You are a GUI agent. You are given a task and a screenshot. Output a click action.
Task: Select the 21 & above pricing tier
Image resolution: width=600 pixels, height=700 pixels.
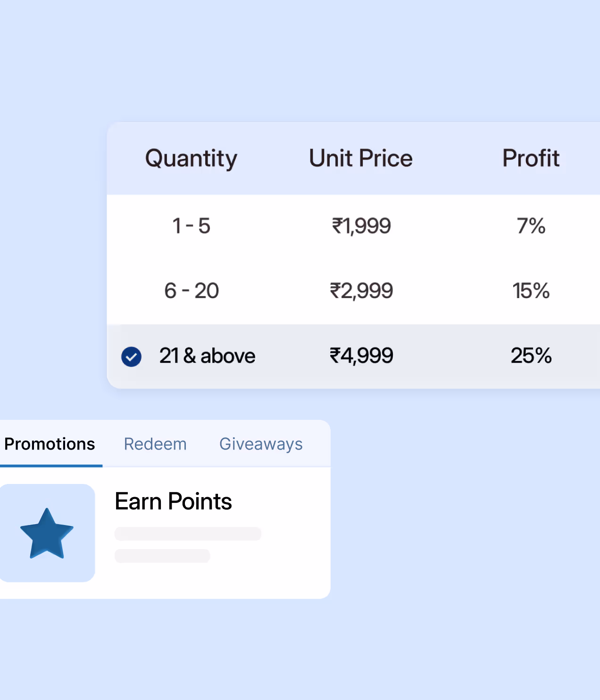(207, 356)
